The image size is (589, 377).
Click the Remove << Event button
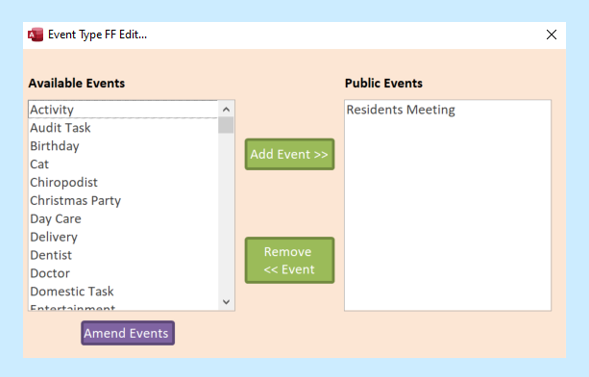289,260
